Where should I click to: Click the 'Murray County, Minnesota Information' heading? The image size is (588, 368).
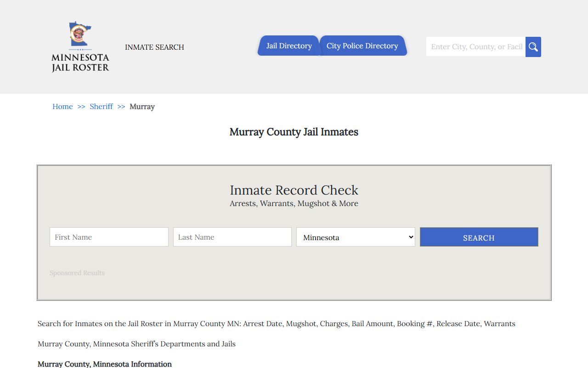[x=105, y=364]
